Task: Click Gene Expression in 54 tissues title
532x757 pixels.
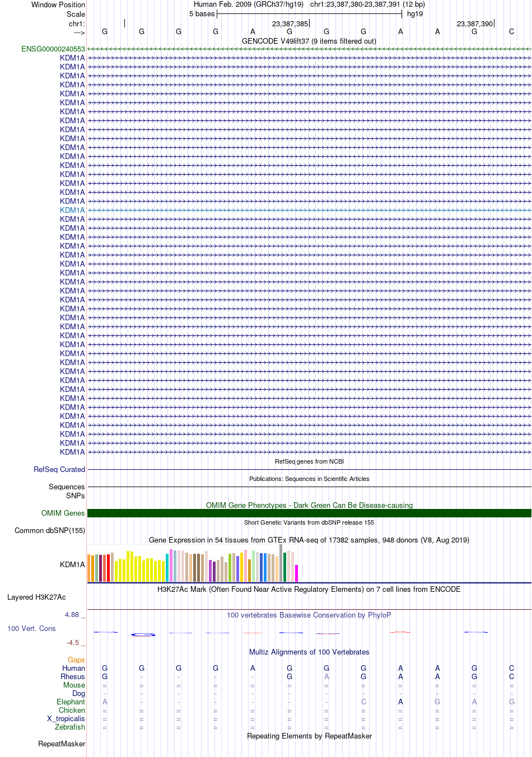Action: [x=309, y=540]
